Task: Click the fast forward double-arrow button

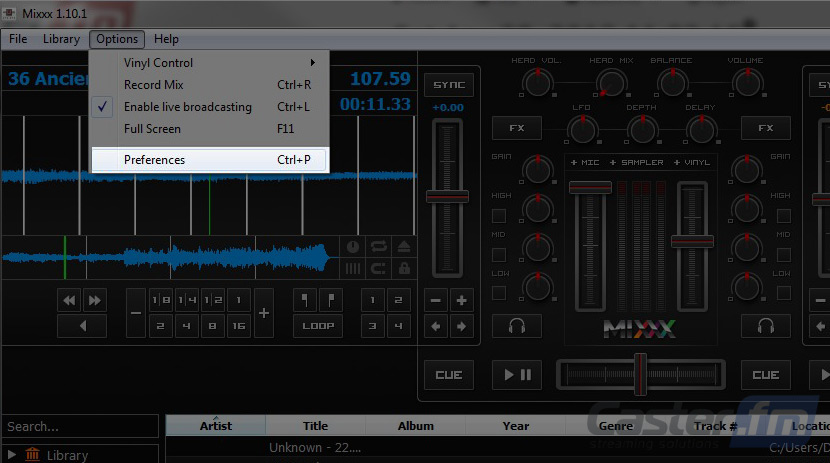Action: click(x=95, y=301)
